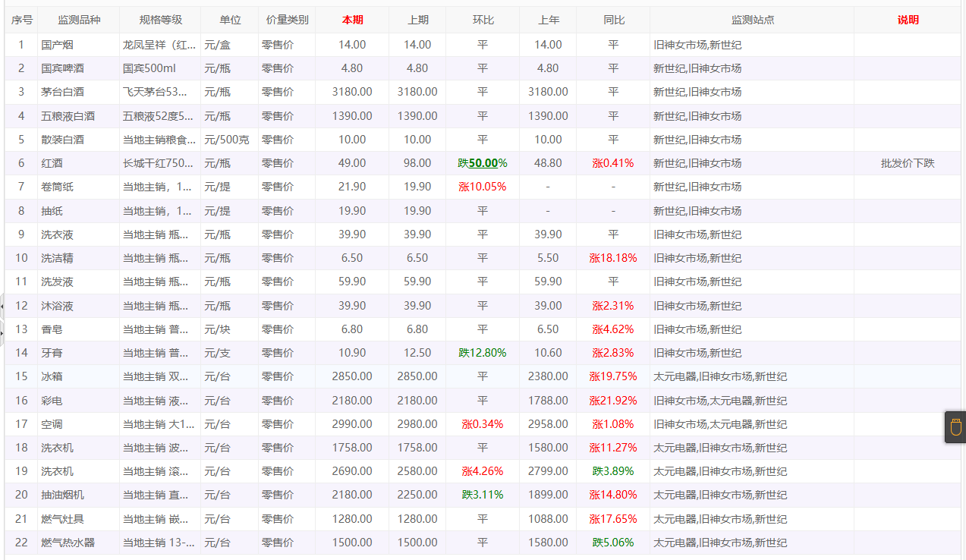The image size is (966, 560).
Task: Click the 2799.00 上年 price in row 19
Action: tap(548, 471)
